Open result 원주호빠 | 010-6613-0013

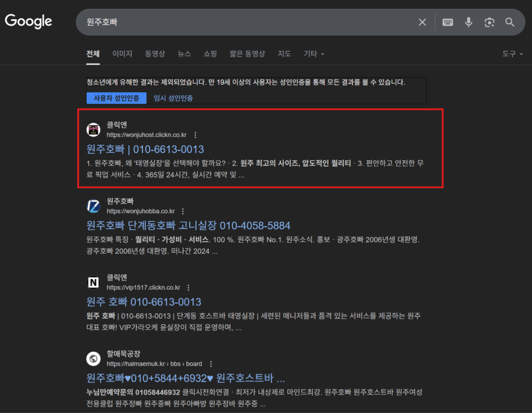point(145,149)
